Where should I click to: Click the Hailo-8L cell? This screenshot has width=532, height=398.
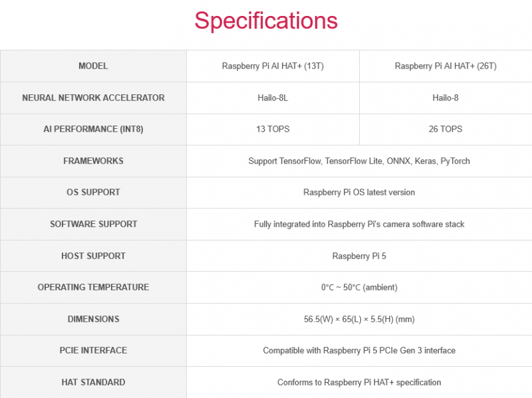[273, 98]
